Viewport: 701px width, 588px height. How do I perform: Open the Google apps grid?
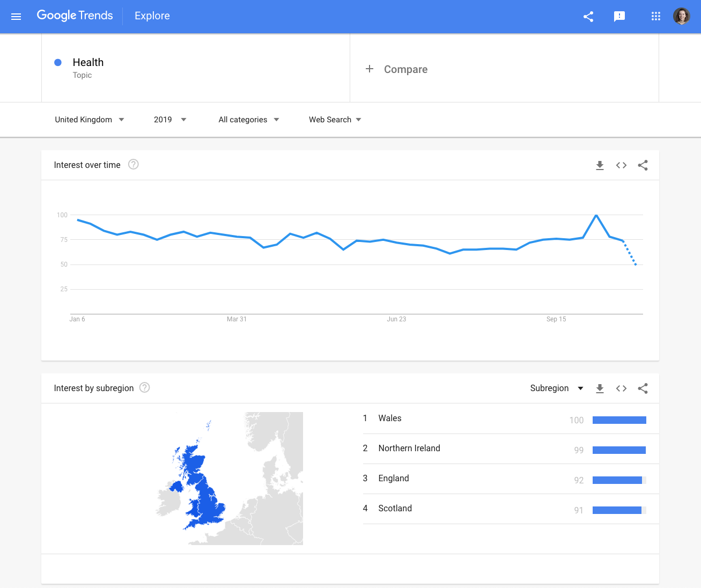click(x=655, y=16)
